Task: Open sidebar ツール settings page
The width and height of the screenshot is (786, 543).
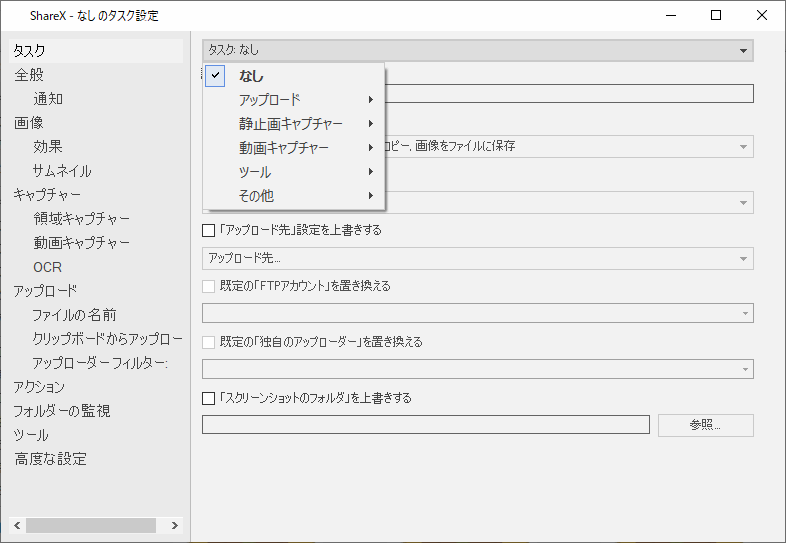Action: click(x=31, y=435)
